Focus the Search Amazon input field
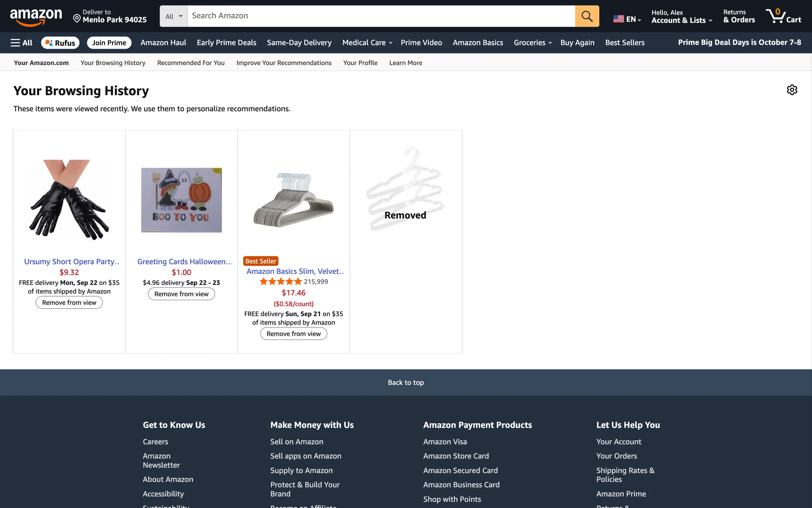This screenshot has height=508, width=812. pyautogui.click(x=381, y=16)
